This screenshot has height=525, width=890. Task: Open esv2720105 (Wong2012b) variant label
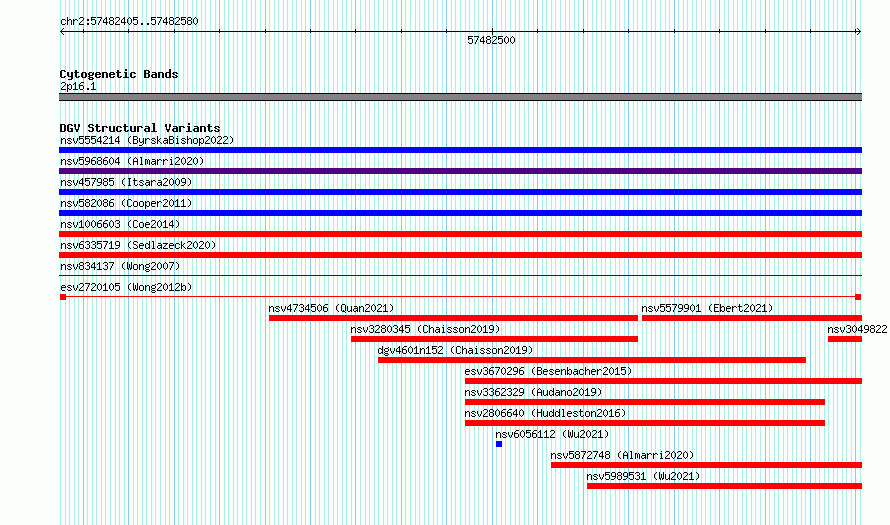126,287
